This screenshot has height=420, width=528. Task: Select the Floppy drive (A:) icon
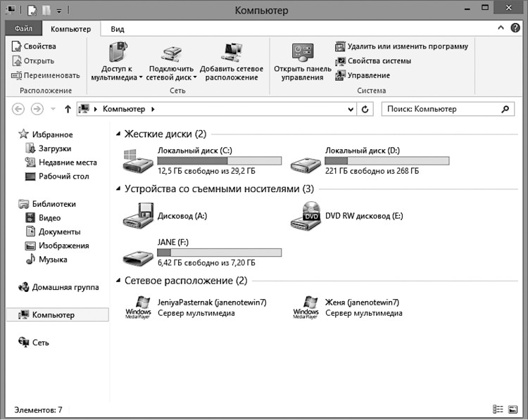(x=137, y=216)
